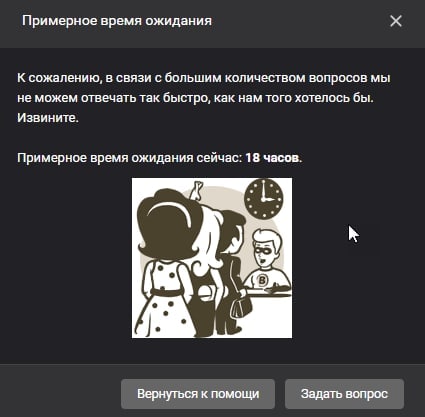425x417 pixels.
Task: Close the waiting time dialog
Action: tap(396, 21)
